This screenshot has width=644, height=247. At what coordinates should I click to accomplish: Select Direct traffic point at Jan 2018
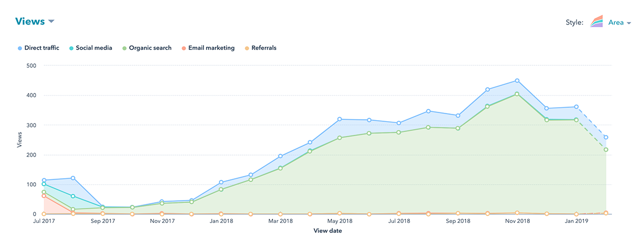[x=221, y=182]
